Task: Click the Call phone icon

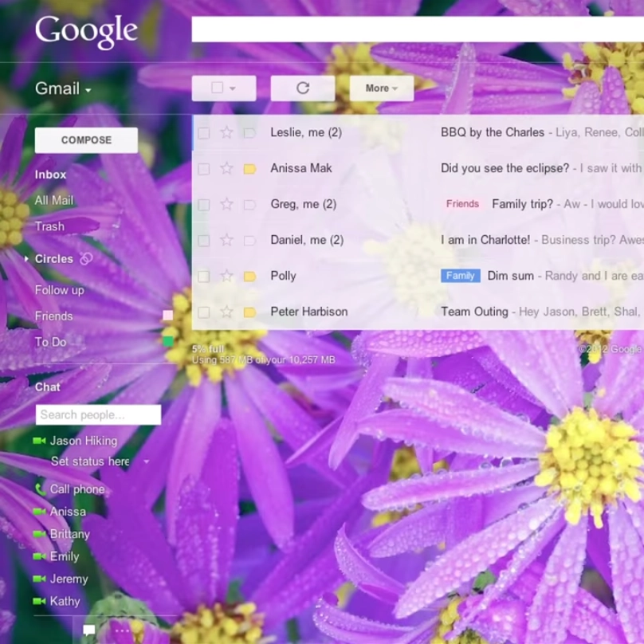Action: click(x=40, y=489)
